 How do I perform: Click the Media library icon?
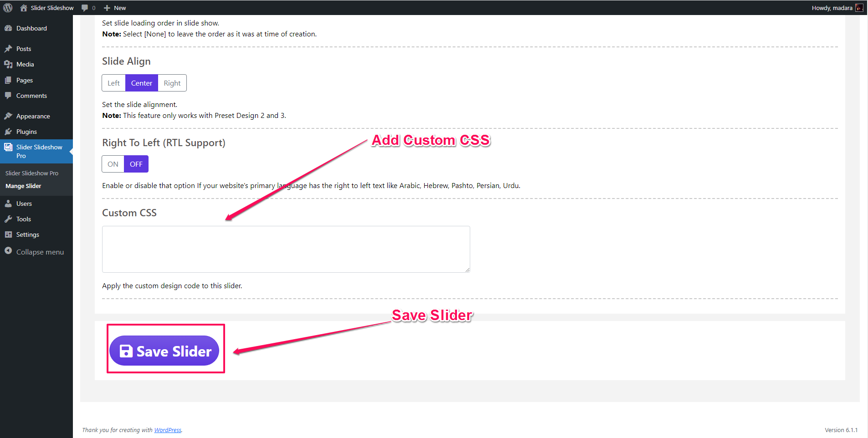(x=8, y=64)
